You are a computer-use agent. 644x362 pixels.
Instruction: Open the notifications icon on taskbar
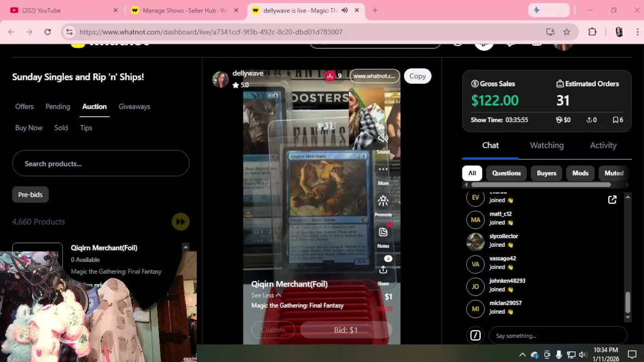pyautogui.click(x=632, y=354)
